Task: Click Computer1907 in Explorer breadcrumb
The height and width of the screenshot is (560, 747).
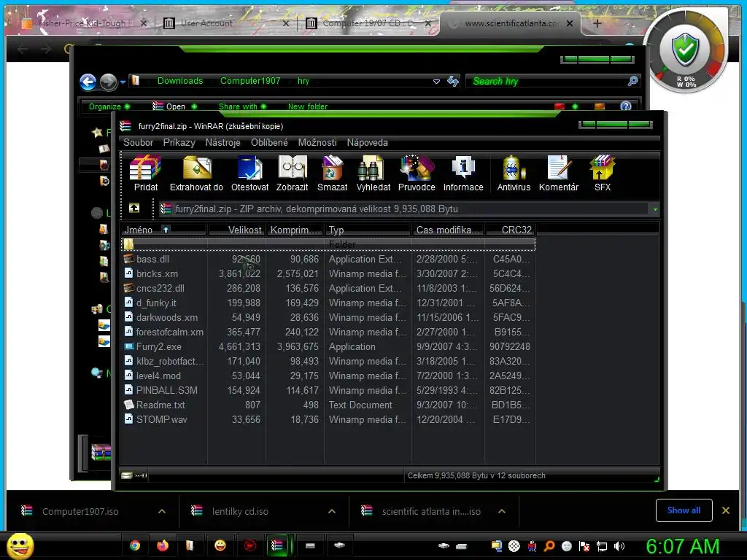Action: (250, 81)
